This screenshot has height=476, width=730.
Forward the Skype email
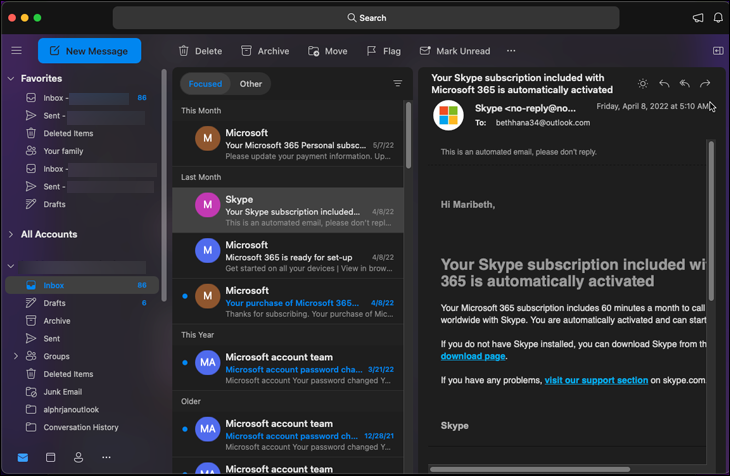coord(705,84)
